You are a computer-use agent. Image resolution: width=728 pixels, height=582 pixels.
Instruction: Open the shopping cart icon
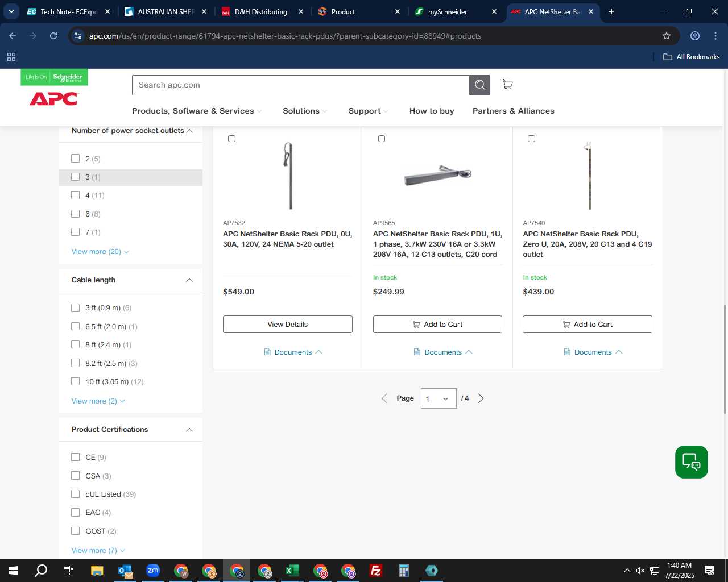pyautogui.click(x=508, y=85)
